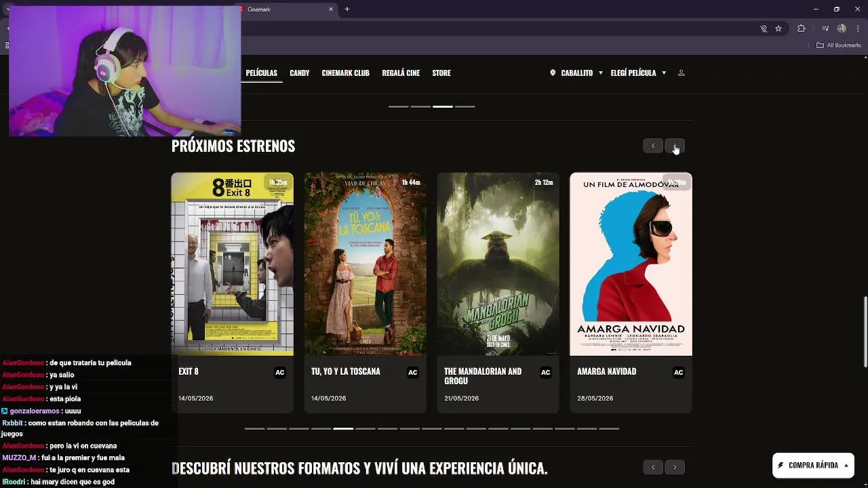Viewport: 868px width, 488px height.
Task: Open the Chrome three-dot menu
Action: (859, 28)
